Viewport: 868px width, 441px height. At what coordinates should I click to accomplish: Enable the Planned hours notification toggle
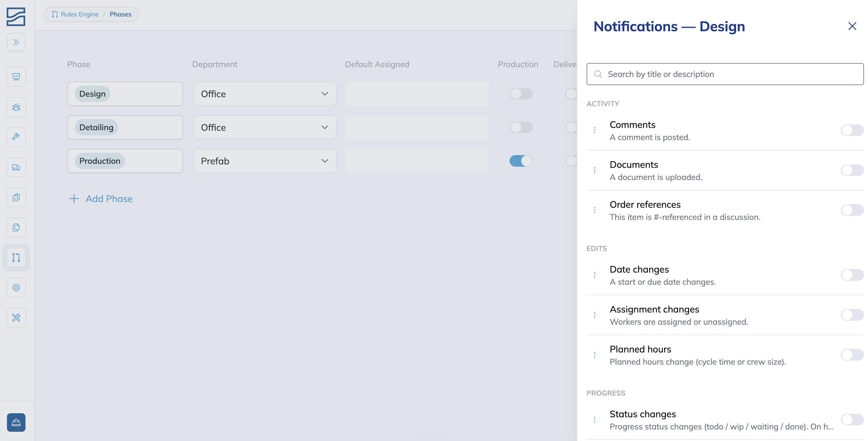852,355
